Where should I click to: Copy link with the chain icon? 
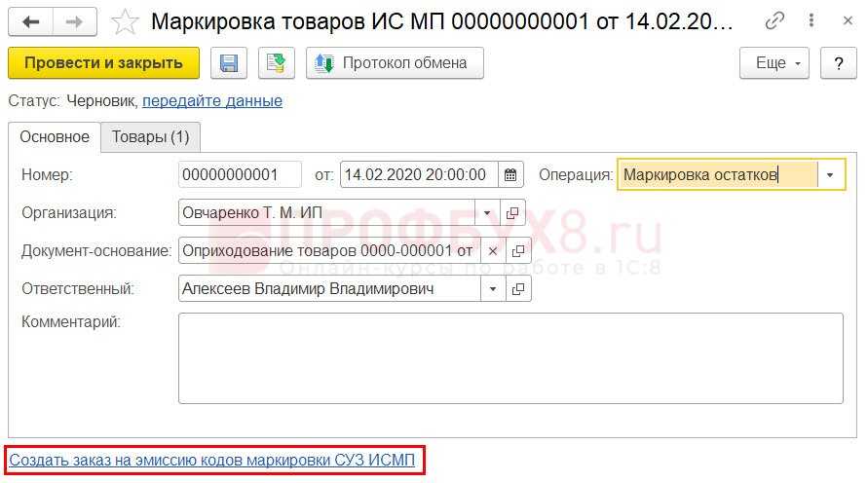pos(774,21)
